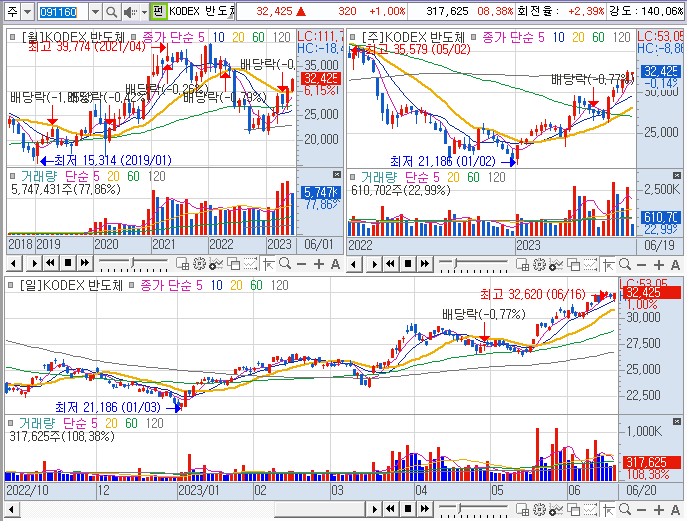Click the green-bordered 편 button
Viewport: 687px width, 521px height.
158,11
